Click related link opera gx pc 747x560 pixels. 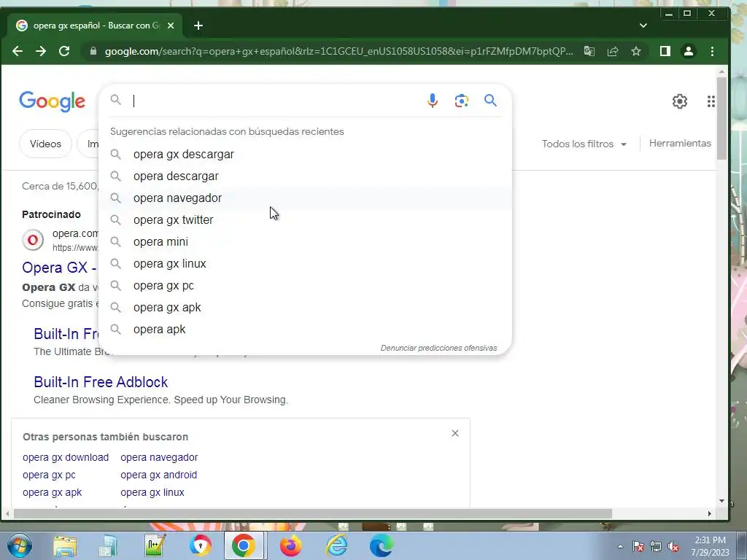point(49,475)
